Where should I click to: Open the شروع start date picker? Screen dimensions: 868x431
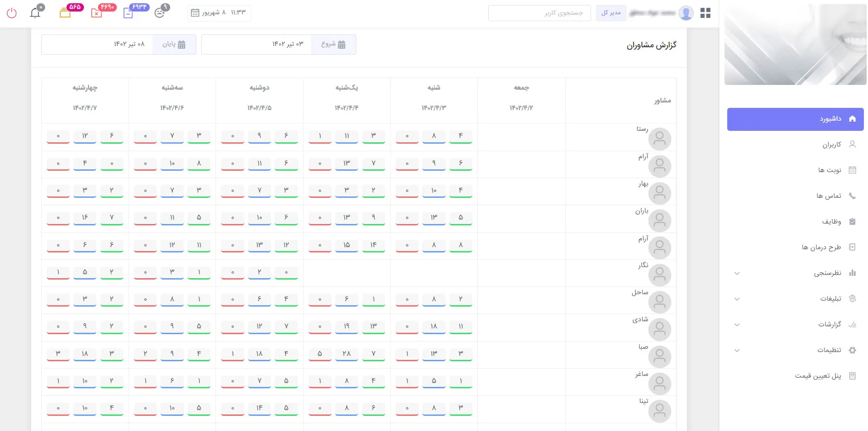[333, 45]
